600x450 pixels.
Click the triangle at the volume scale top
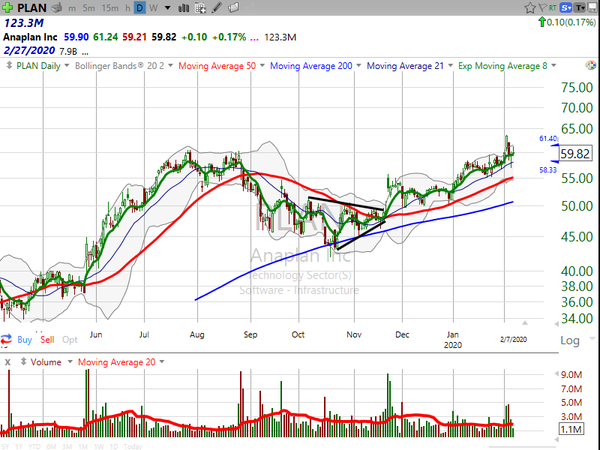556,374
